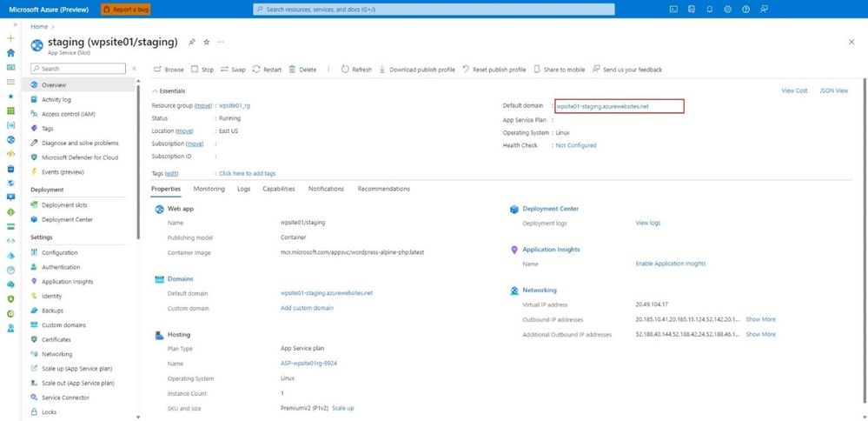Click Scale up link next to PremiumV2
This screenshot has width=868, height=421.
342,408
